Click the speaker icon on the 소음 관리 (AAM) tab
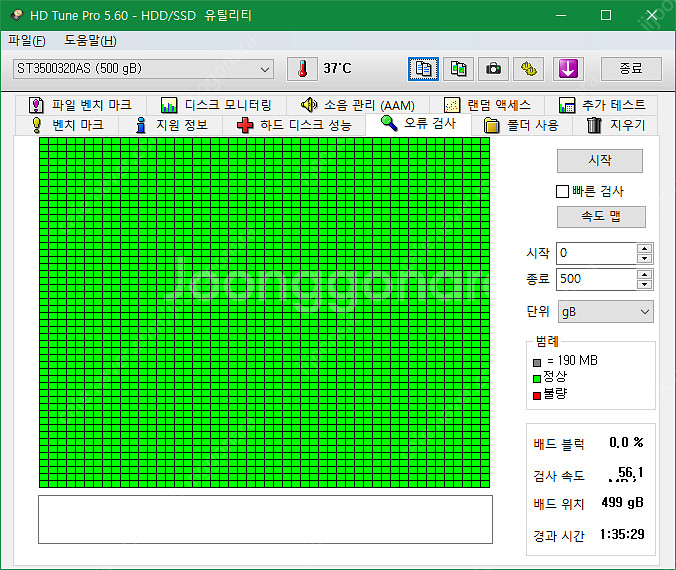 point(309,105)
